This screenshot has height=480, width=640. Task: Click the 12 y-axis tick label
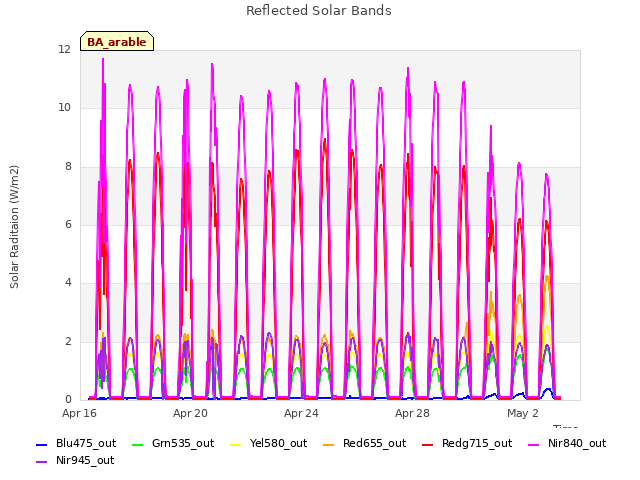64,49
